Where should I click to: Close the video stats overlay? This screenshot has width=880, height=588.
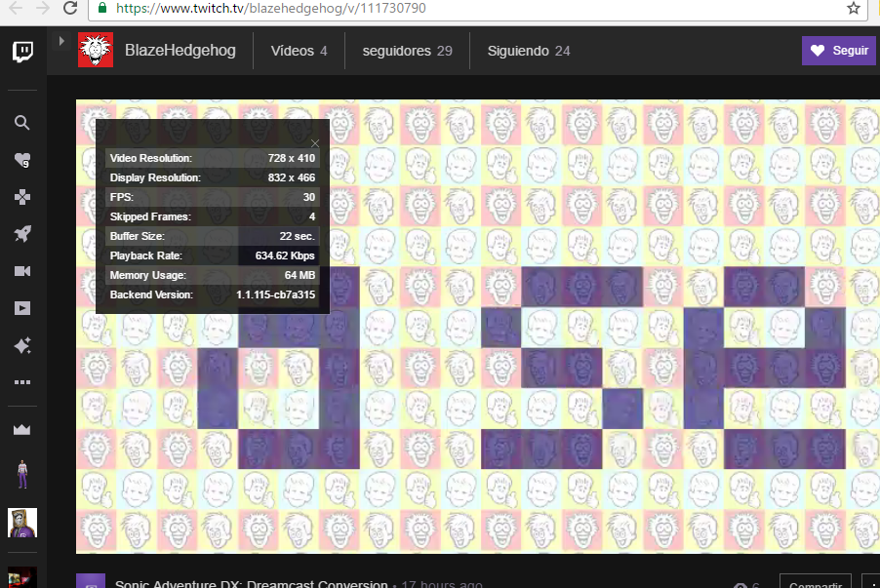coord(315,143)
